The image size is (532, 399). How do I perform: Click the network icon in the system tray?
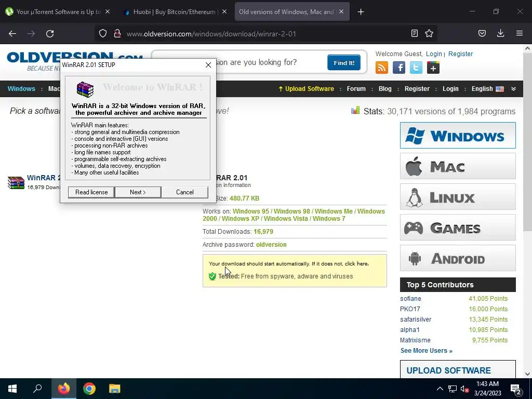[453, 389]
